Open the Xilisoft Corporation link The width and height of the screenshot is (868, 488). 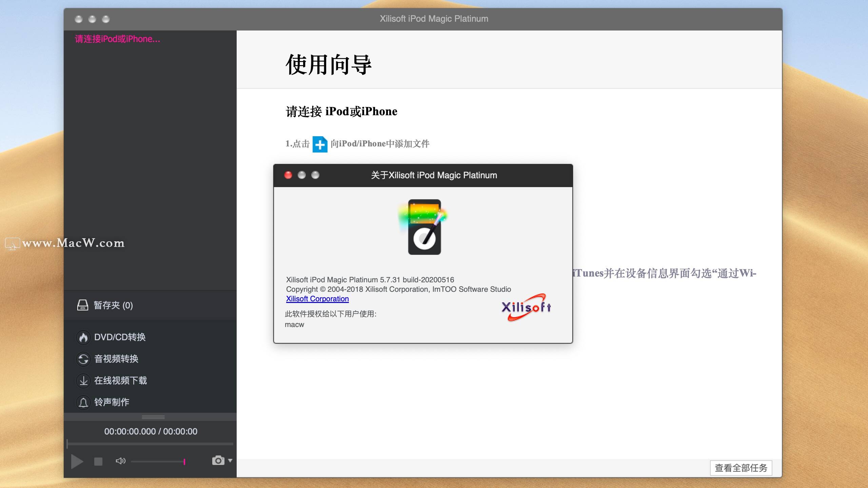pyautogui.click(x=317, y=299)
